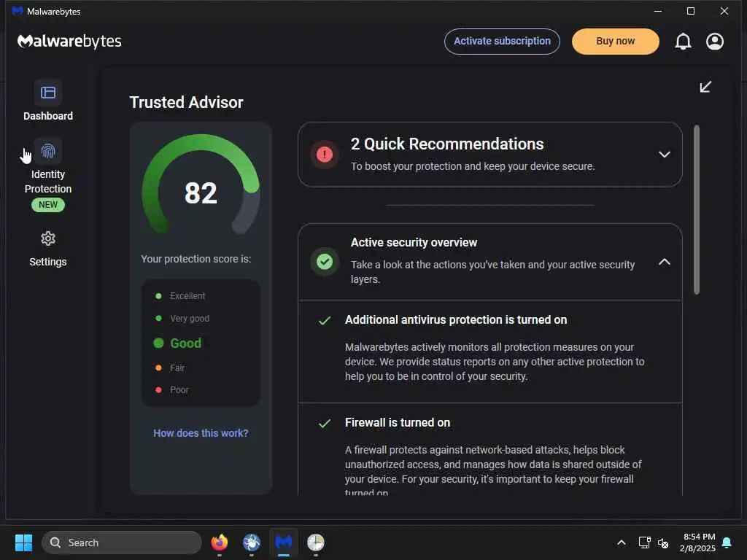This screenshot has width=747, height=560.
Task: Click the Trusted Advisor title
Action: 186,102
